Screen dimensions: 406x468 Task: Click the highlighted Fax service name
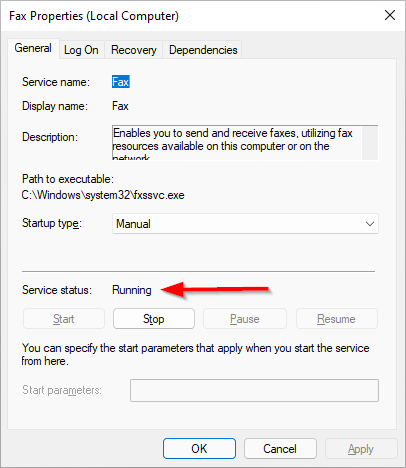click(120, 82)
